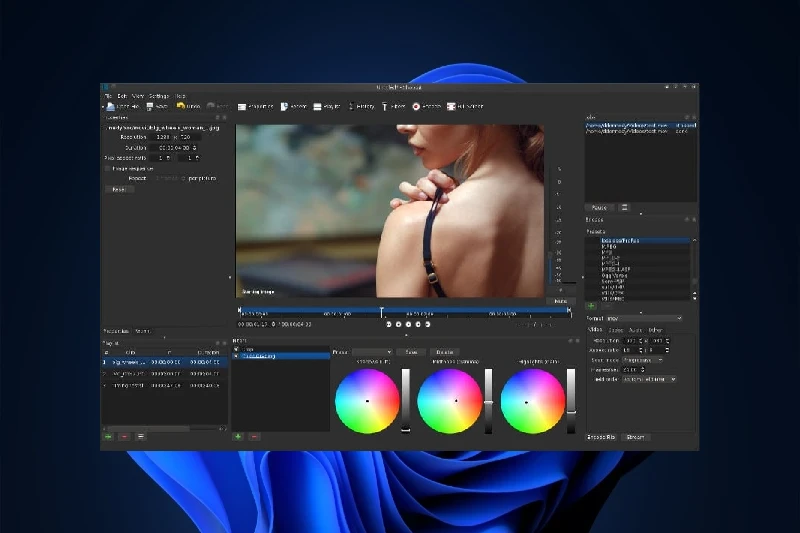Click the Save toolbar icon
Viewport: 800px width, 533px height.
[150, 107]
